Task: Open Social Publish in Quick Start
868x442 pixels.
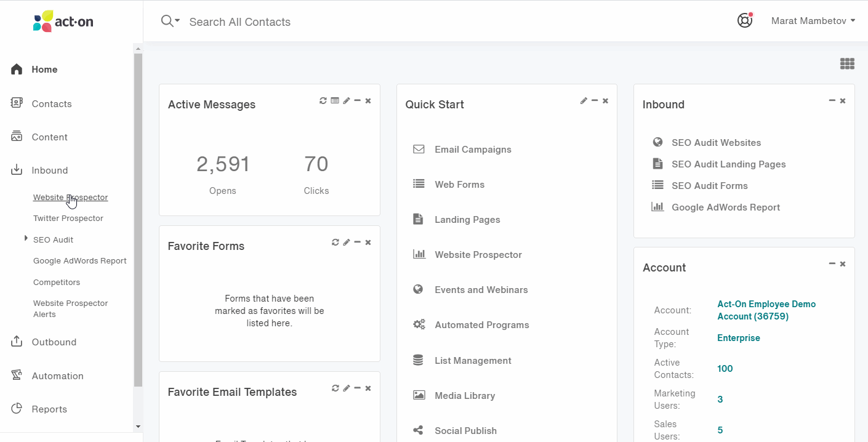Action: point(465,431)
